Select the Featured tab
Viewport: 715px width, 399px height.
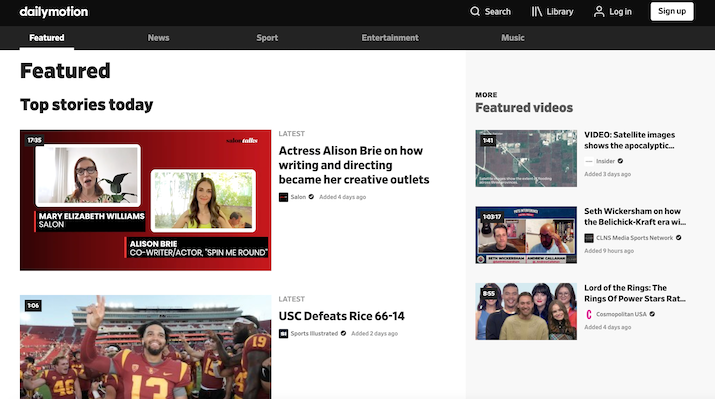click(x=47, y=38)
